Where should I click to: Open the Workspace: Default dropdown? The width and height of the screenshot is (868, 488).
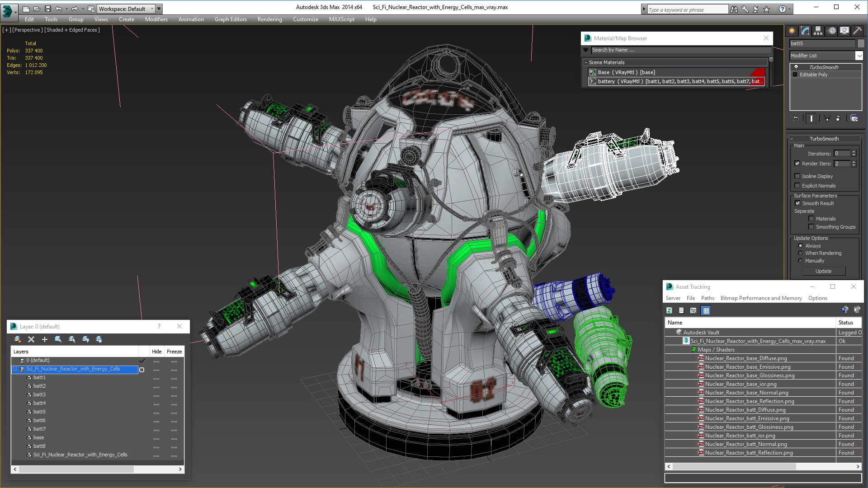(x=126, y=9)
